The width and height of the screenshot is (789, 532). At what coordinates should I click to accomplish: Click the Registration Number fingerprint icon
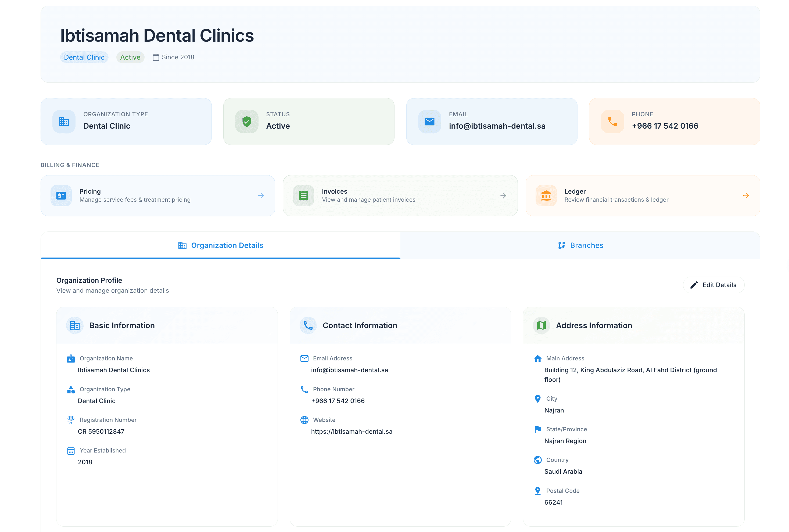(71, 420)
